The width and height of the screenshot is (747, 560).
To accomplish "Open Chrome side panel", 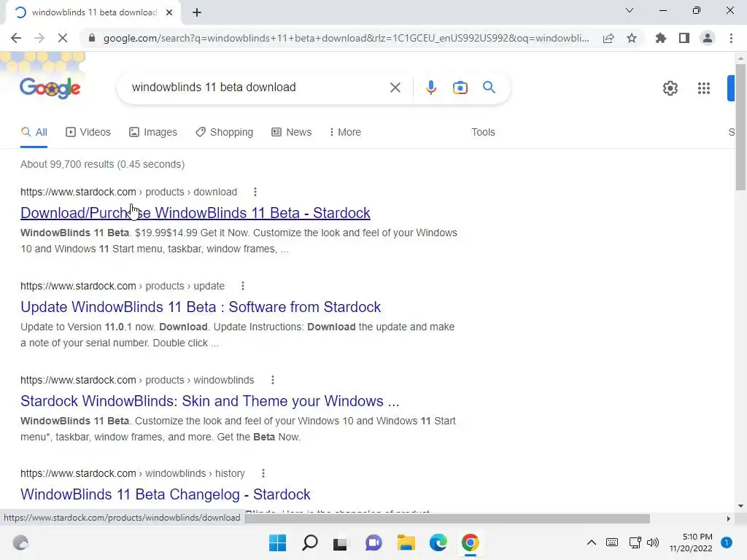I will (x=684, y=38).
